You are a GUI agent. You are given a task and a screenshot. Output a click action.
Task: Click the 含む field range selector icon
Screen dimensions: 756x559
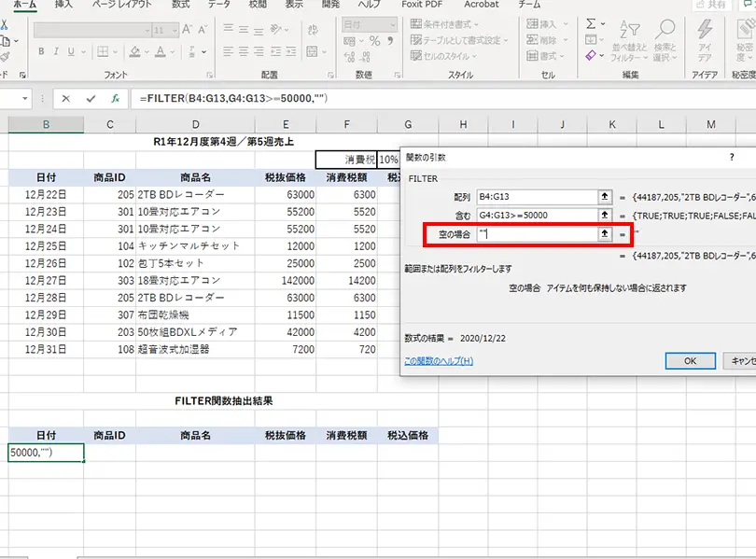pos(605,216)
